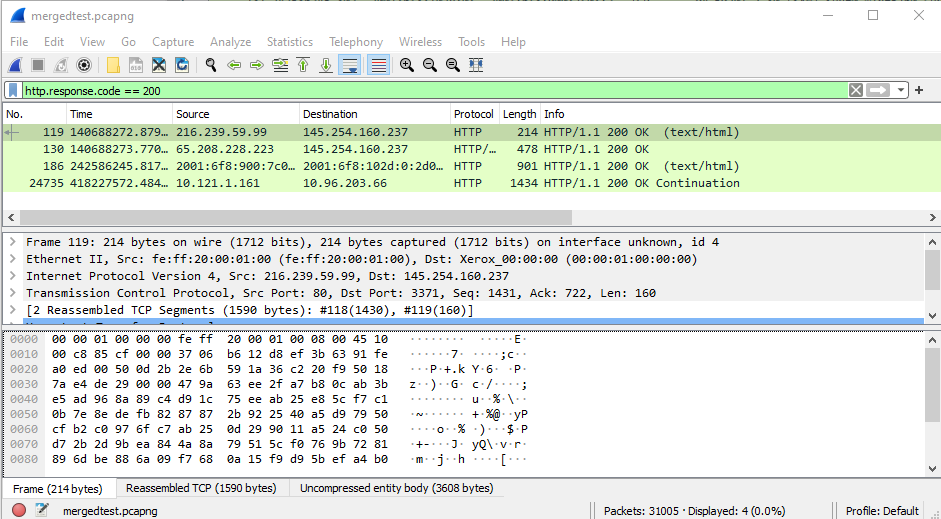Viewport: 941px width, 519px height.
Task: Toggle packet list colorization
Action: [378, 65]
